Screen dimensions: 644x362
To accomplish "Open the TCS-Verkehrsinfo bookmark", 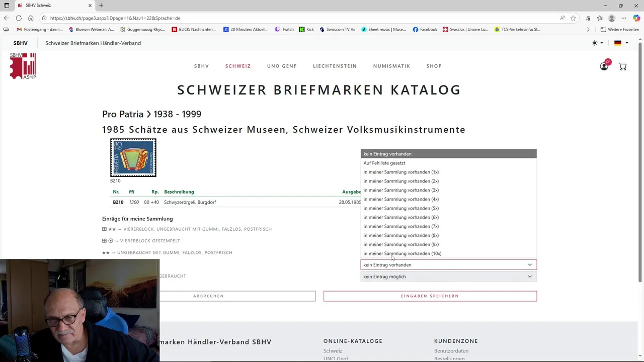I will pos(518,30).
